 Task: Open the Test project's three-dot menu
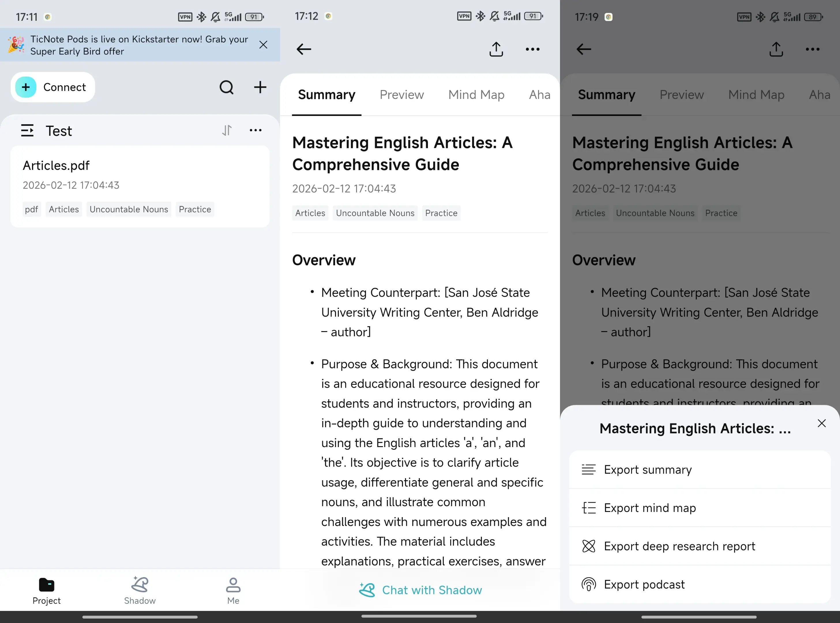tap(255, 130)
